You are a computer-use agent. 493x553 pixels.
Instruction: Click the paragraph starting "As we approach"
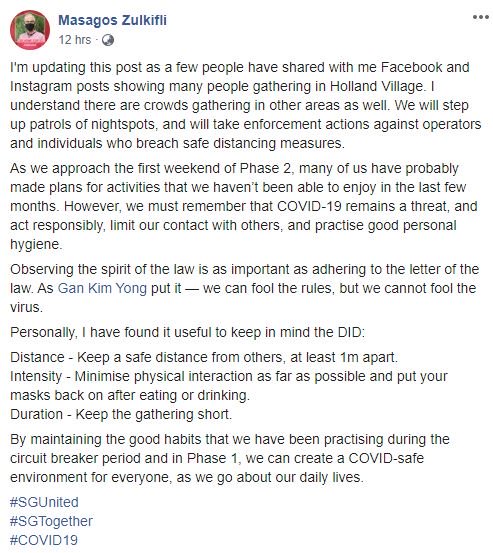click(244, 206)
